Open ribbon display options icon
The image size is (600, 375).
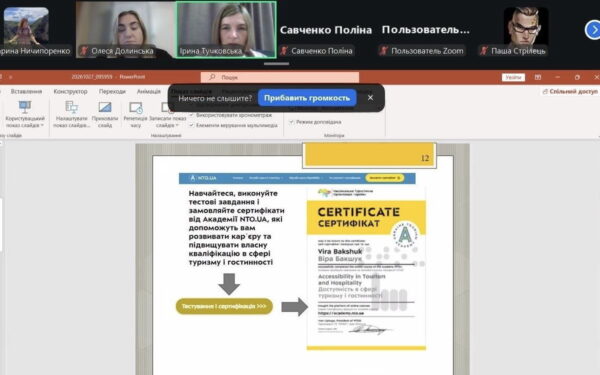point(538,77)
